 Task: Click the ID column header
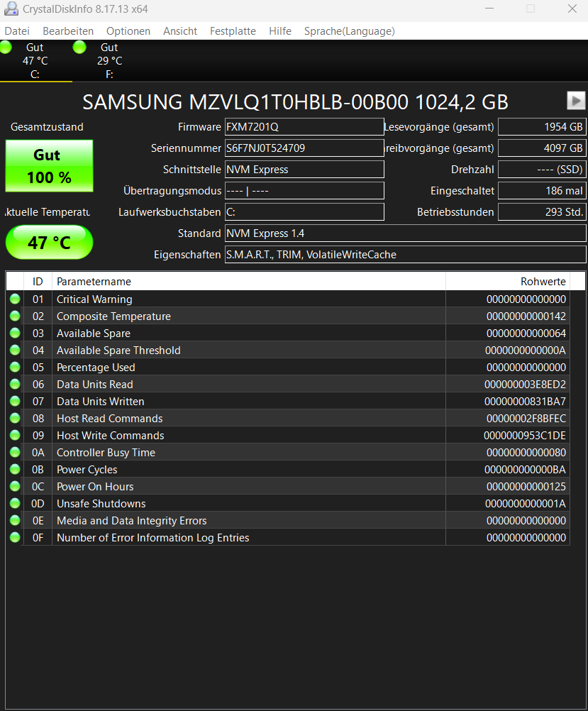(38, 282)
